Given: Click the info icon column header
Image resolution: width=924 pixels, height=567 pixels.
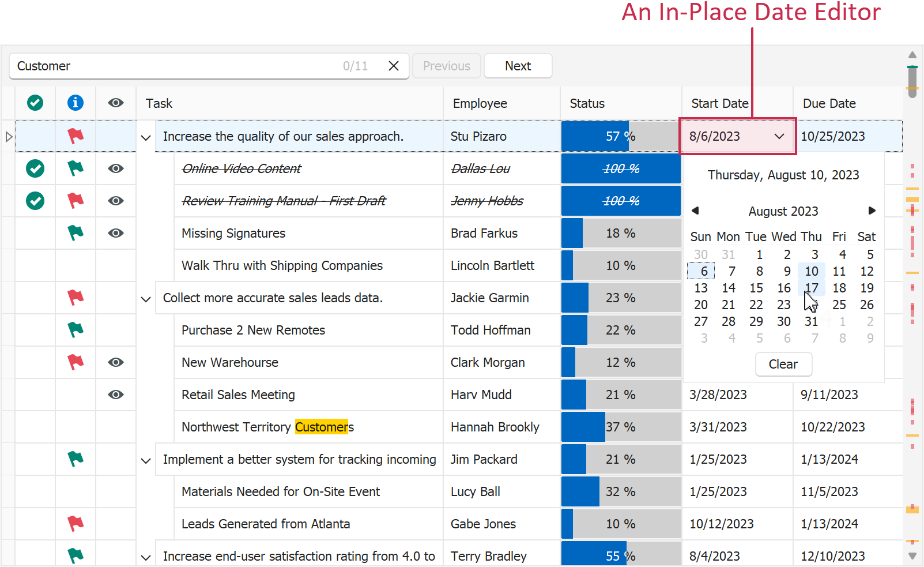Looking at the screenshot, I should coord(76,103).
